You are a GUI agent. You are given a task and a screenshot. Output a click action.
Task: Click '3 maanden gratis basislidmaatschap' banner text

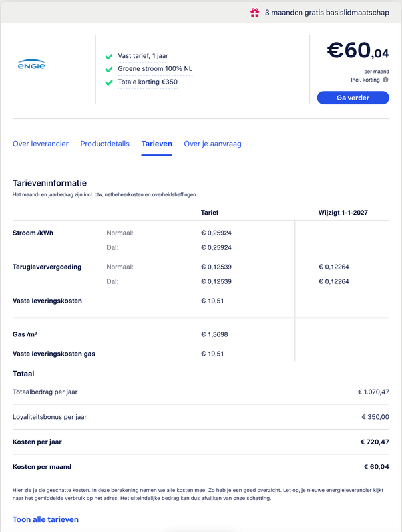click(327, 13)
